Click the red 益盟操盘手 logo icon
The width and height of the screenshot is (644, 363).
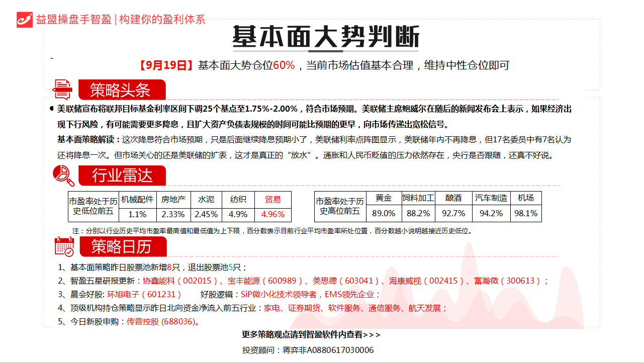click(25, 19)
